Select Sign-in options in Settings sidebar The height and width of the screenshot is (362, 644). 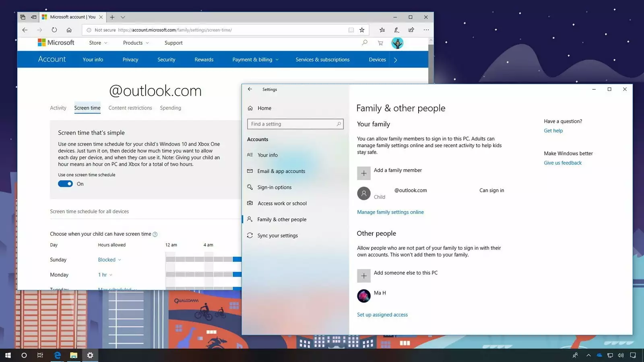click(x=274, y=187)
